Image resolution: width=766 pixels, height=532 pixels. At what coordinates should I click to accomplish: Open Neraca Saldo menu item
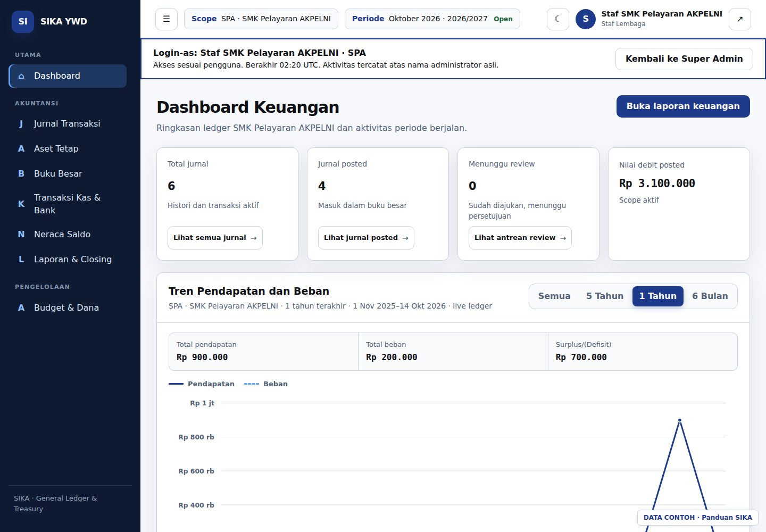point(68,235)
